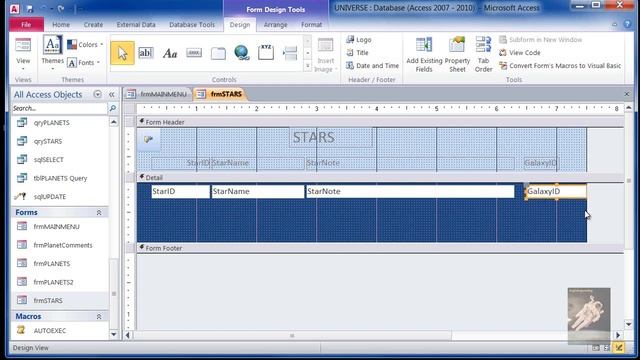Choose the Option Group (XYZ) control
640x360 pixels.
[x=266, y=53]
